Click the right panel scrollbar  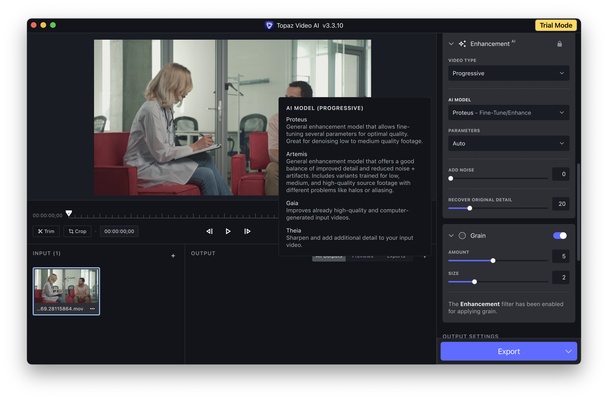(x=578, y=212)
